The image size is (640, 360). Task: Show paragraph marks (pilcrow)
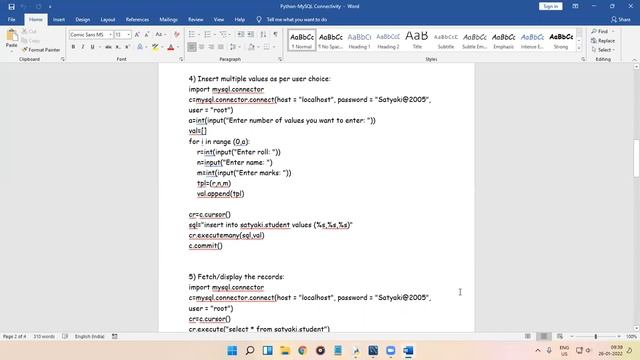tap(276, 35)
